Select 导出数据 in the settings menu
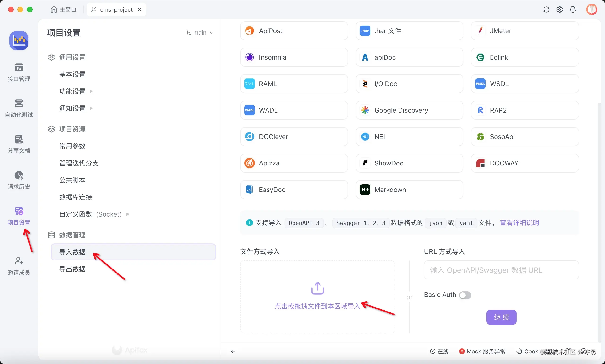This screenshot has width=605, height=364. 72,269
